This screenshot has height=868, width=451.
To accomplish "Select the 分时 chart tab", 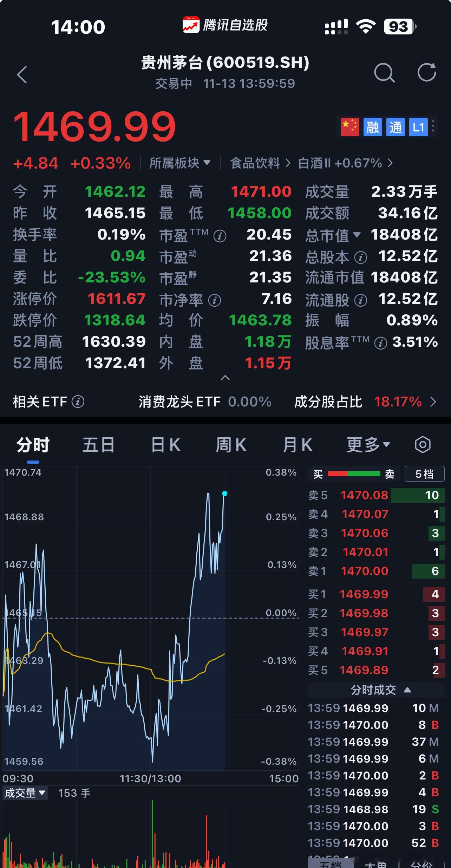I will 33,445.
